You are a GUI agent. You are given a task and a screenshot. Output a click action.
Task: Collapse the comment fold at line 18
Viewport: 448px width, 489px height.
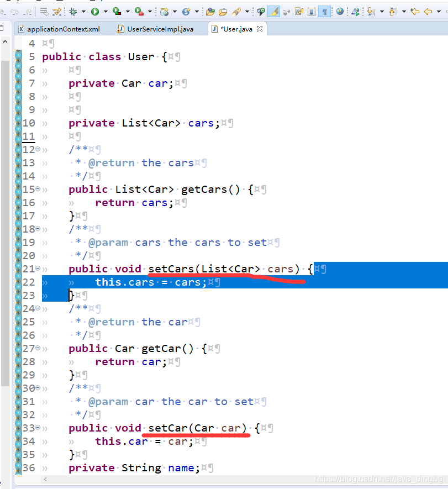(38, 229)
